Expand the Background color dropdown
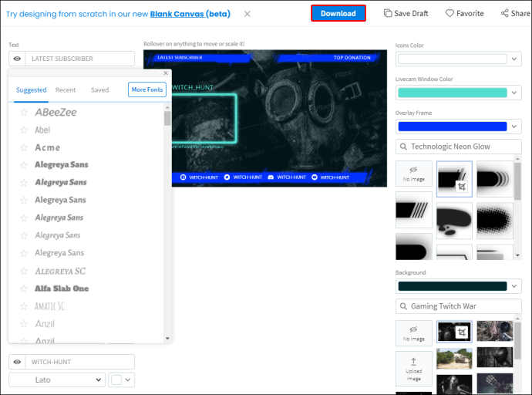The height and width of the screenshot is (395, 532). tap(514, 286)
